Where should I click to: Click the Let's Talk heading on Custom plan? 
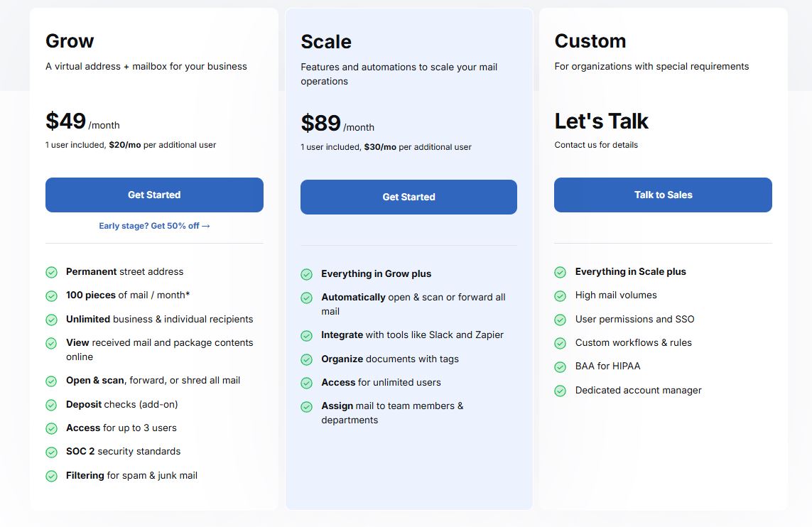pos(601,121)
